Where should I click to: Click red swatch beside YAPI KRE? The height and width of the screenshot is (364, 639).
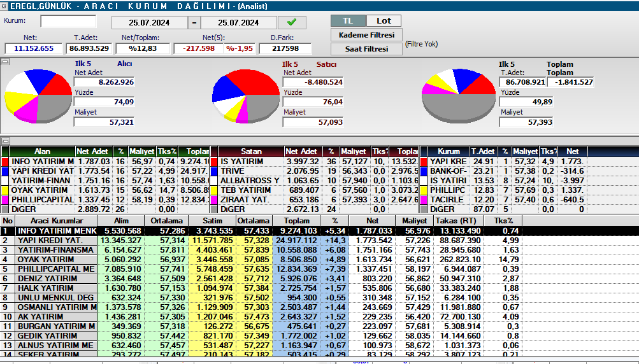pyautogui.click(x=424, y=162)
